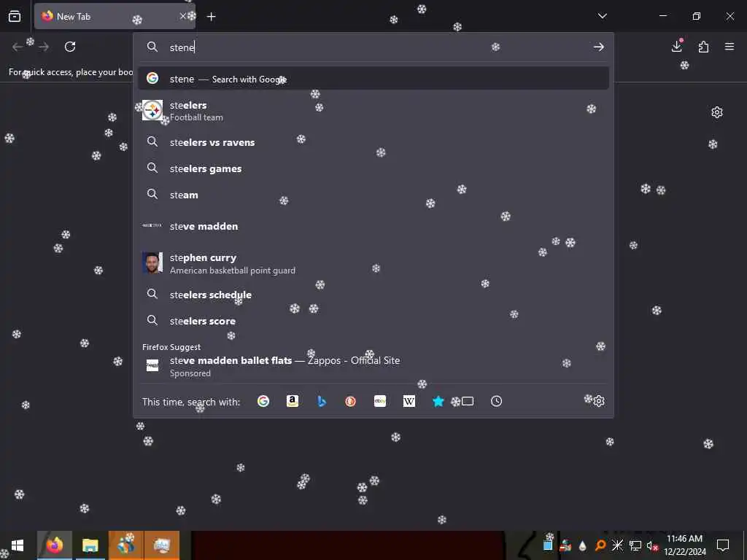The image size is (747, 560).
Task: Reload the current page
Action: pyautogui.click(x=70, y=47)
